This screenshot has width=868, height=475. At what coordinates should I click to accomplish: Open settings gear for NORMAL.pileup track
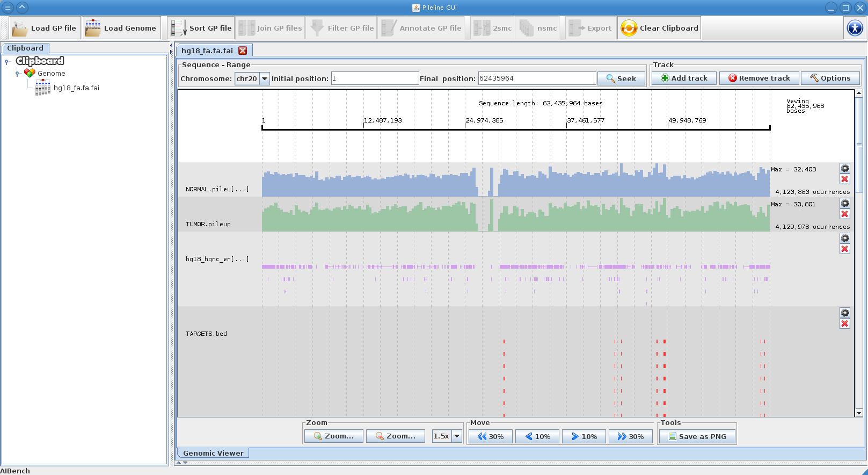pos(845,168)
